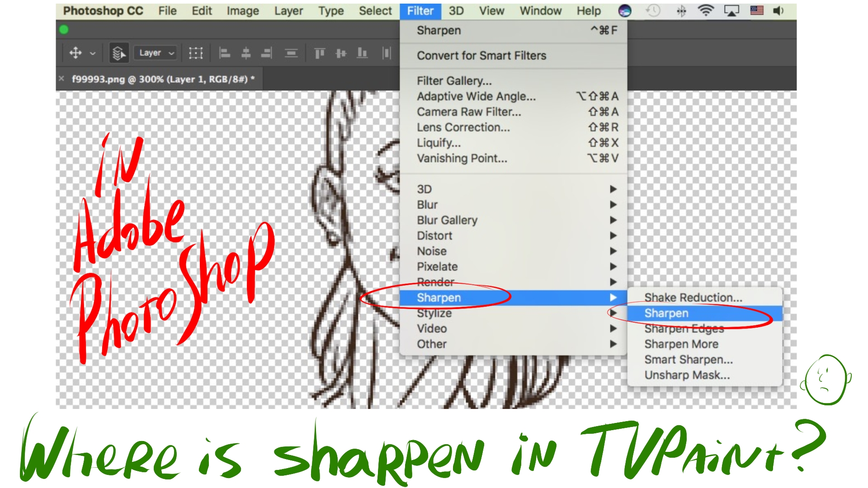Open Filter Gallery...

(x=514, y=81)
